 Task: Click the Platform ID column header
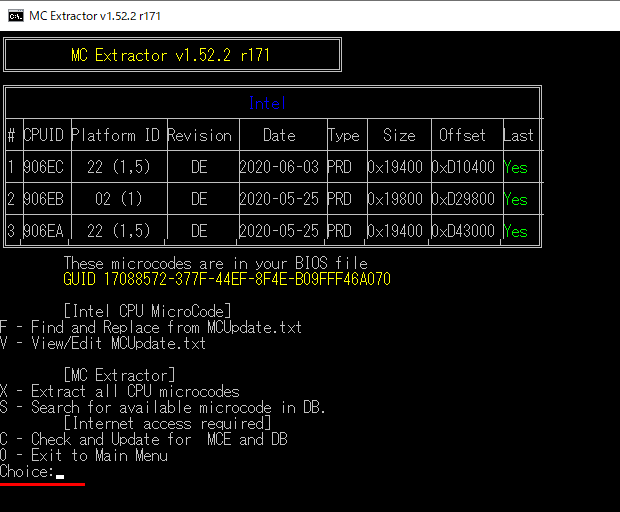[x=115, y=135]
